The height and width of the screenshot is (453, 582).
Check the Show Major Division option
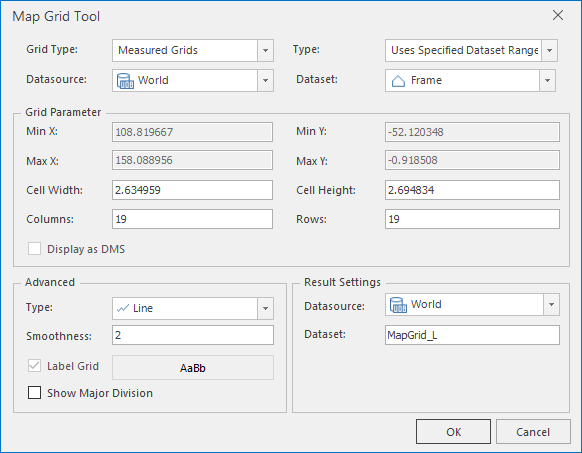(35, 393)
